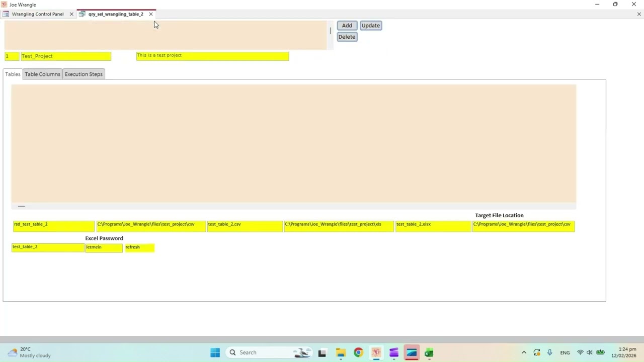Click the Joe Wrangle app icon in title bar
Viewport: 644px width, 362px height.
[4, 5]
